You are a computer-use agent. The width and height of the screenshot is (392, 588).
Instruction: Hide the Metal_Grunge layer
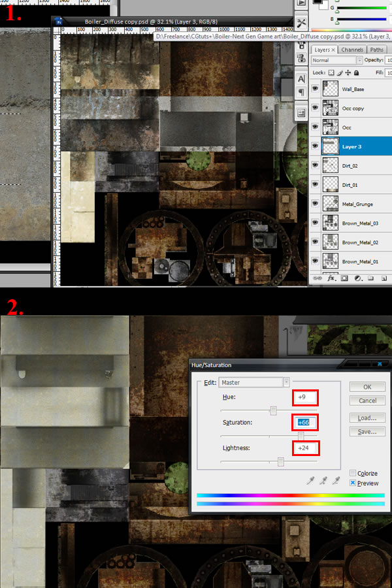click(x=315, y=204)
